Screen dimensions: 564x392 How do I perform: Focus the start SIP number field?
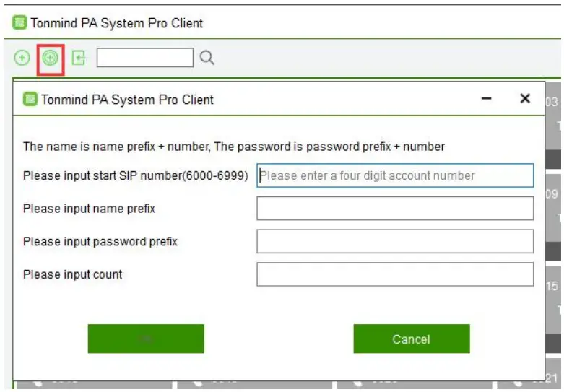click(x=395, y=175)
